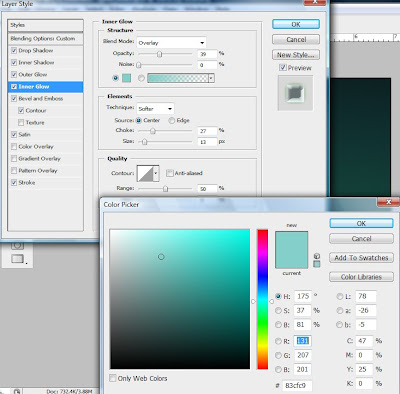Screen dimensions: 400x394
Task: Select the Styles panel header
Action: click(45, 25)
